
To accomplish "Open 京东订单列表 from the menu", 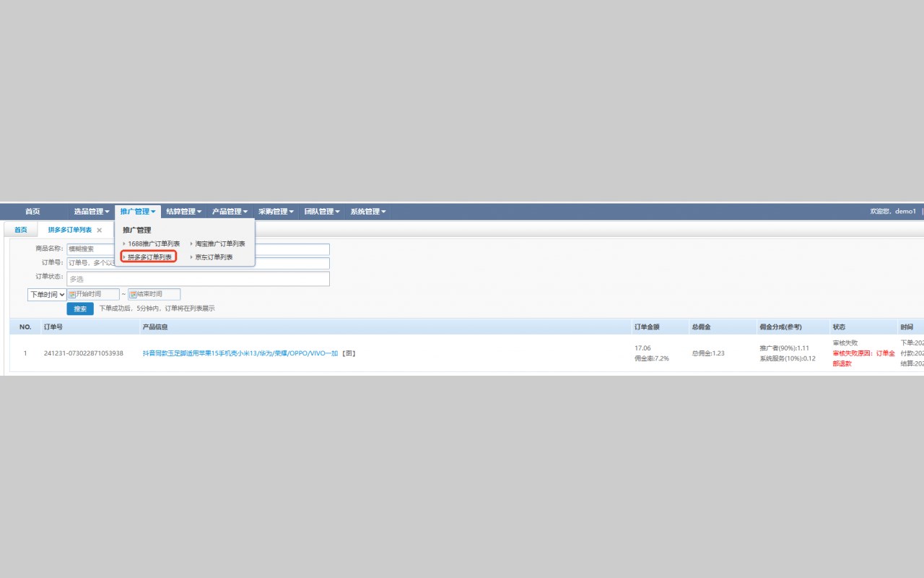I will pyautogui.click(x=214, y=257).
